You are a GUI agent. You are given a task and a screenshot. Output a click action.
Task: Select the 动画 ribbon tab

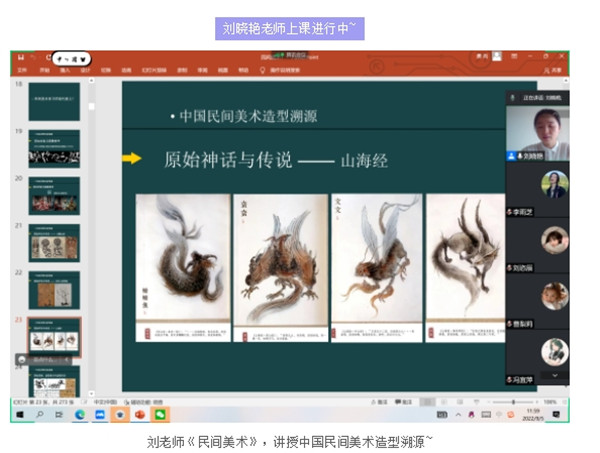point(126,70)
